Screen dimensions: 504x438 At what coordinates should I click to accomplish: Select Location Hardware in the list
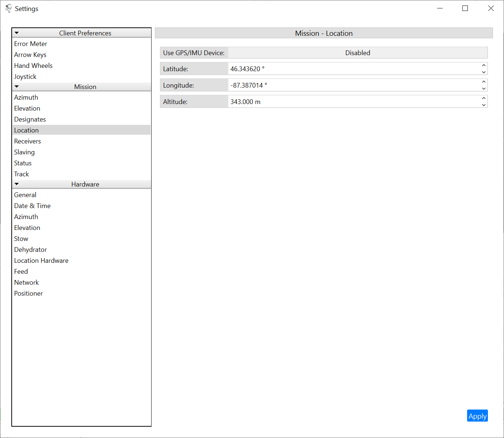tap(81, 261)
